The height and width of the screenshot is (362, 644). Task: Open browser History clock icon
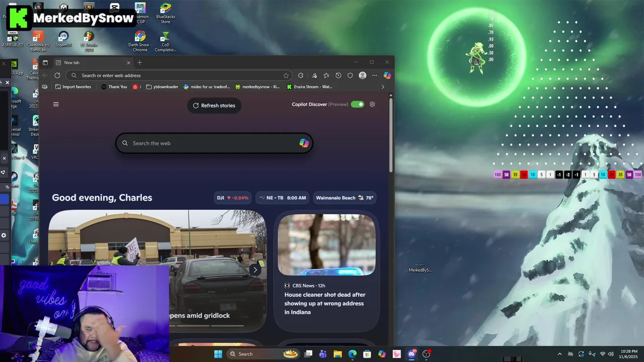coord(339,75)
